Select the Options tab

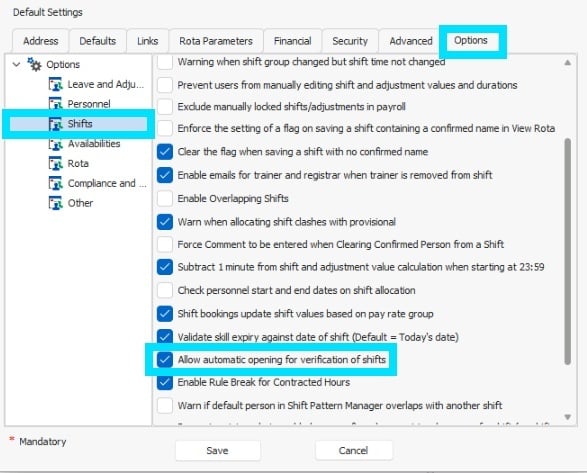pos(471,40)
